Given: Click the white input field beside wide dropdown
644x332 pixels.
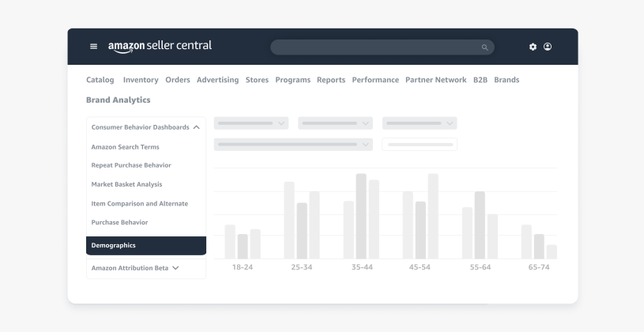Looking at the screenshot, I should tap(420, 144).
